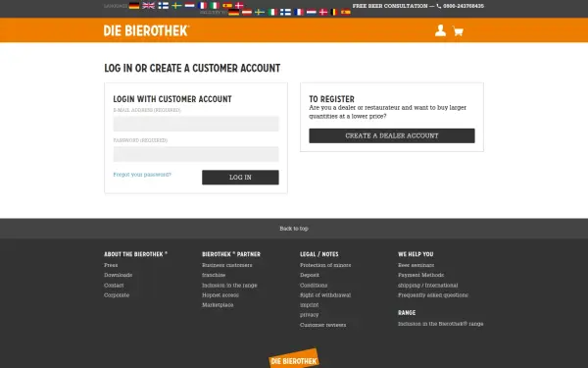588x368 pixels.
Task: Open Protection of minors link
Action: tap(325, 265)
